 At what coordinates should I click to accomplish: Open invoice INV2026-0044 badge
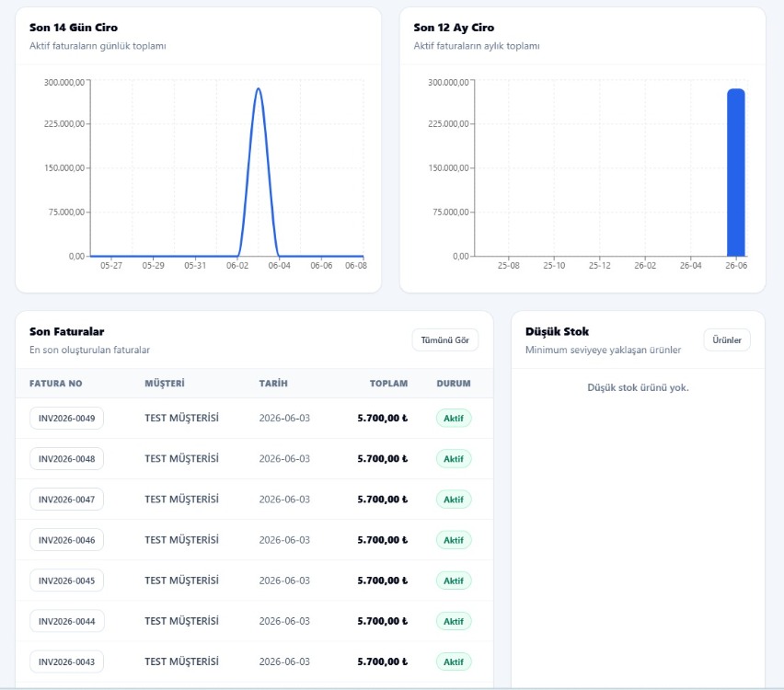[66, 621]
